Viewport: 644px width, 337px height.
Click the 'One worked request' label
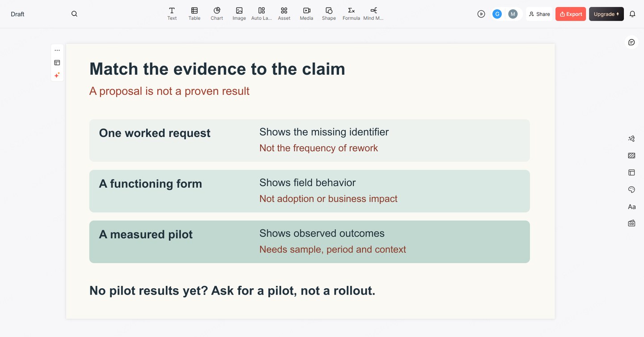pos(155,133)
